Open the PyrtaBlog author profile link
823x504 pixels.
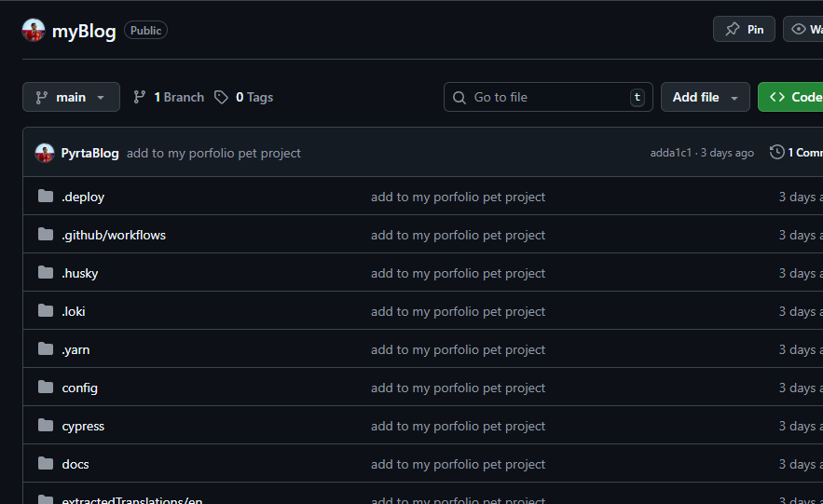[89, 153]
